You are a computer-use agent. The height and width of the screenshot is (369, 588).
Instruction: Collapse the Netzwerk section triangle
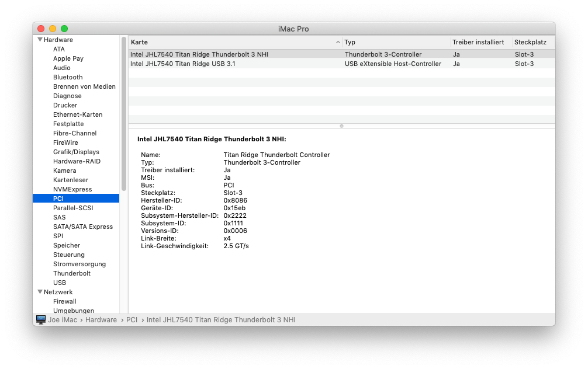(40, 291)
